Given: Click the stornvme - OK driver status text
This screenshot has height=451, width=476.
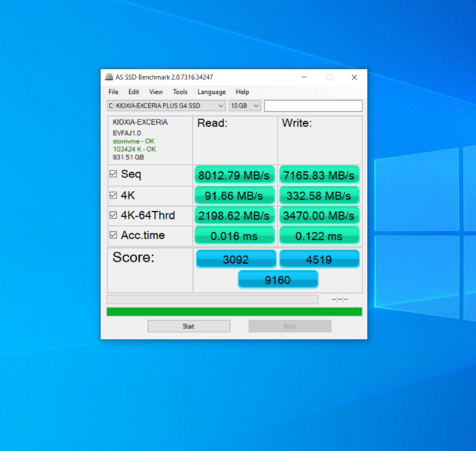Looking at the screenshot, I should point(134,141).
